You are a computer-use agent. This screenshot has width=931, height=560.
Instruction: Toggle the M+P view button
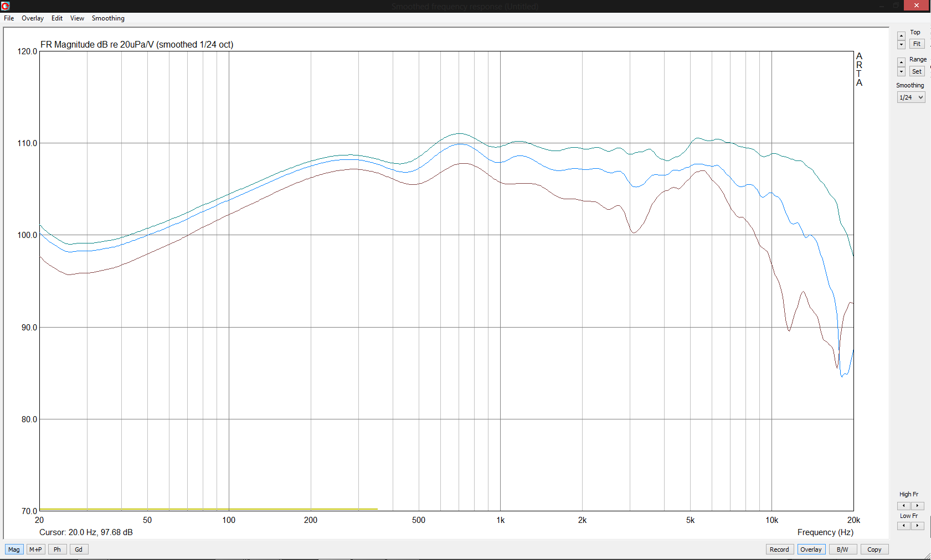[x=35, y=549]
